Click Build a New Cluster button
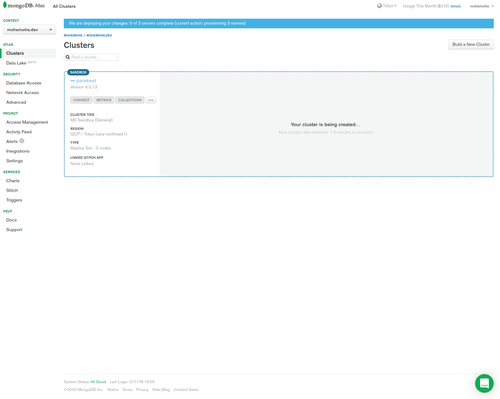This screenshot has width=500, height=399. click(471, 44)
